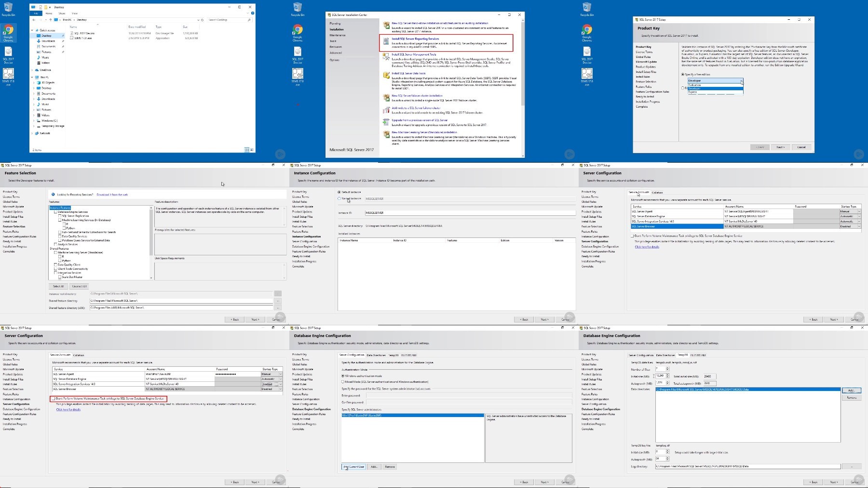Image resolution: width=868 pixels, height=488 pixels.
Task: Click Next on the Instance Configuration page
Action: coord(544,320)
